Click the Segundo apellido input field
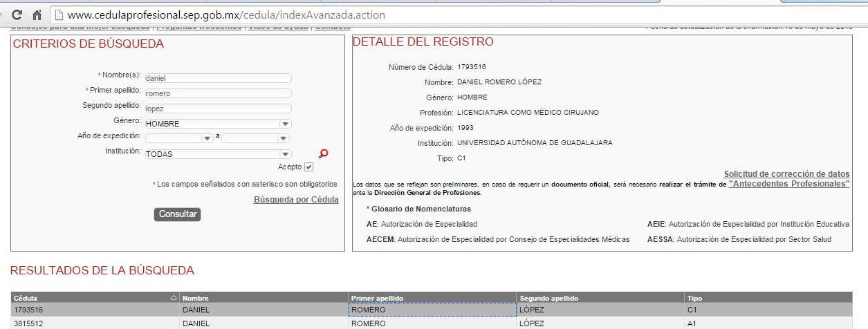The width and height of the screenshot is (868, 329). click(x=217, y=109)
